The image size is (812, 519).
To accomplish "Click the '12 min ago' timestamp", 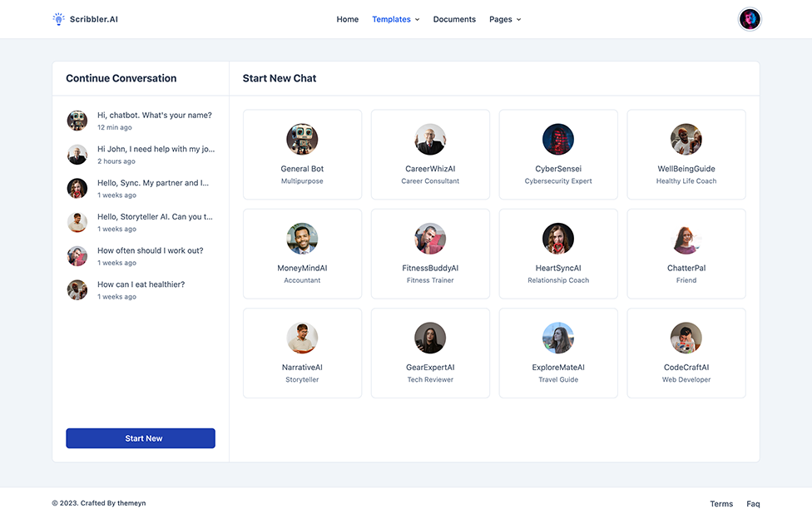I will click(115, 127).
